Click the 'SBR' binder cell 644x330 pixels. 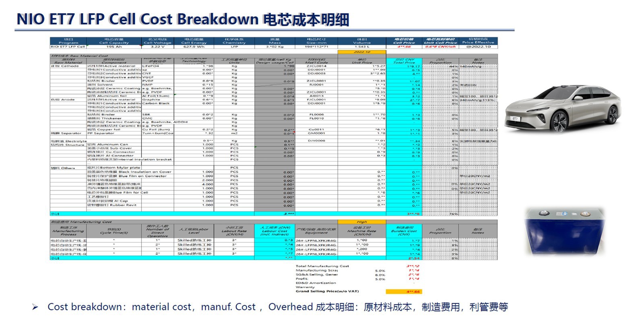(157, 115)
